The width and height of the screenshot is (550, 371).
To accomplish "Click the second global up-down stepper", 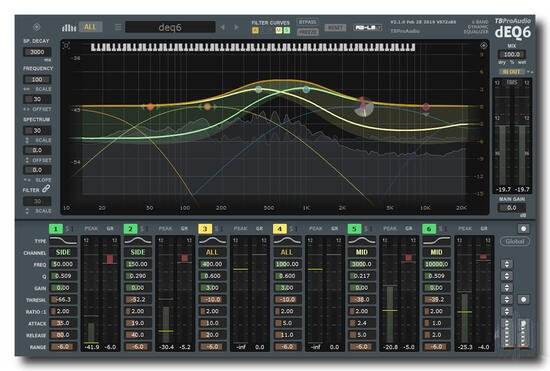I will click(507, 276).
